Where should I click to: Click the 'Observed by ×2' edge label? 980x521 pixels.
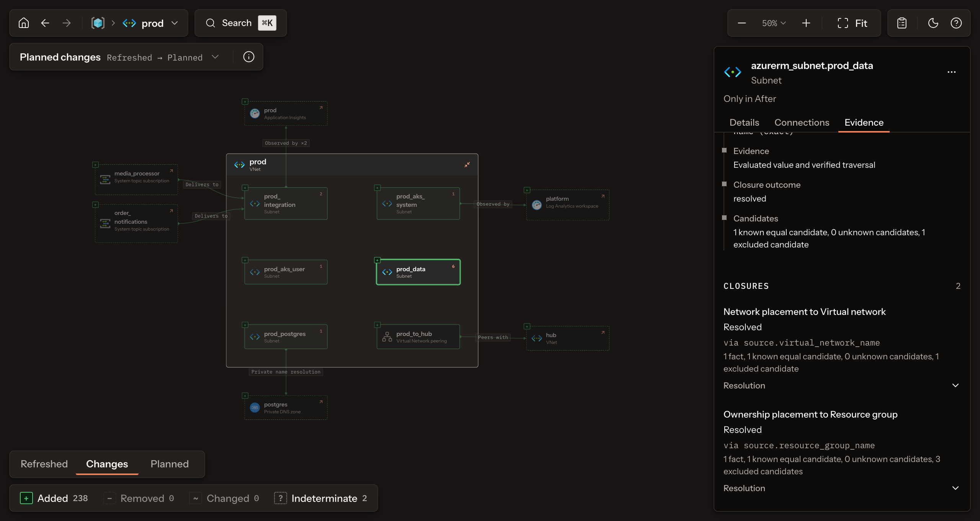tap(286, 143)
